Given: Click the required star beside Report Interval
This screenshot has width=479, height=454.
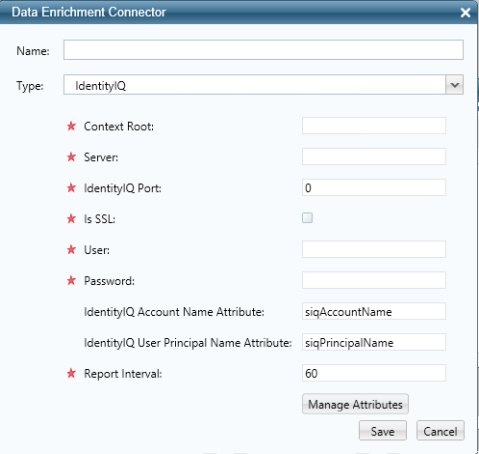Looking at the screenshot, I should tap(71, 373).
